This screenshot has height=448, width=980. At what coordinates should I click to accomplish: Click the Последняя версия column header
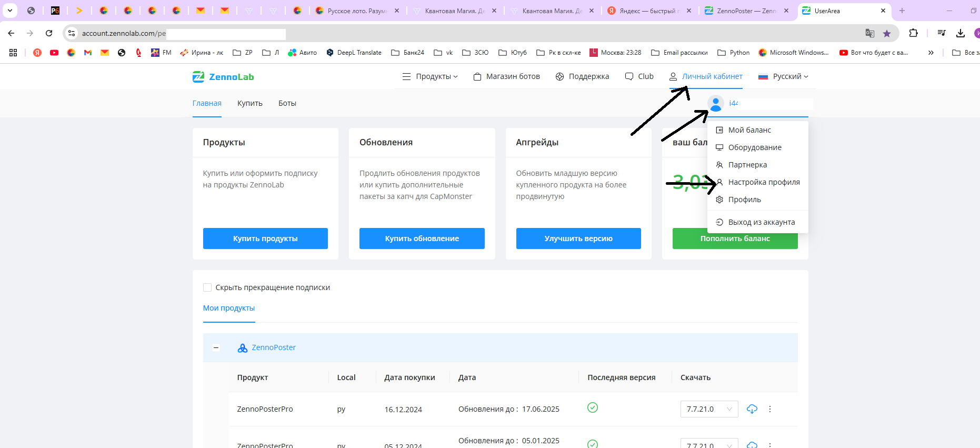pos(622,377)
